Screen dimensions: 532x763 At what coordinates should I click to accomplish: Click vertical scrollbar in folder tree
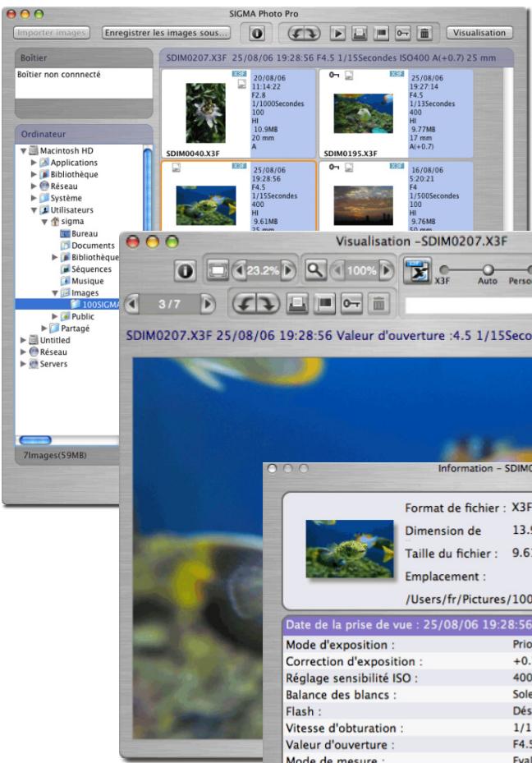tap(148, 190)
